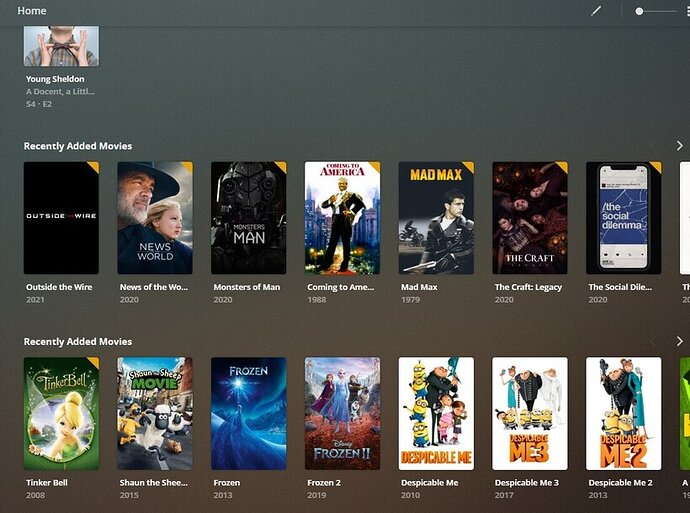Viewport: 690px width, 513px height.
Task: Click 'The Craft: Legacy' title text
Action: (528, 287)
